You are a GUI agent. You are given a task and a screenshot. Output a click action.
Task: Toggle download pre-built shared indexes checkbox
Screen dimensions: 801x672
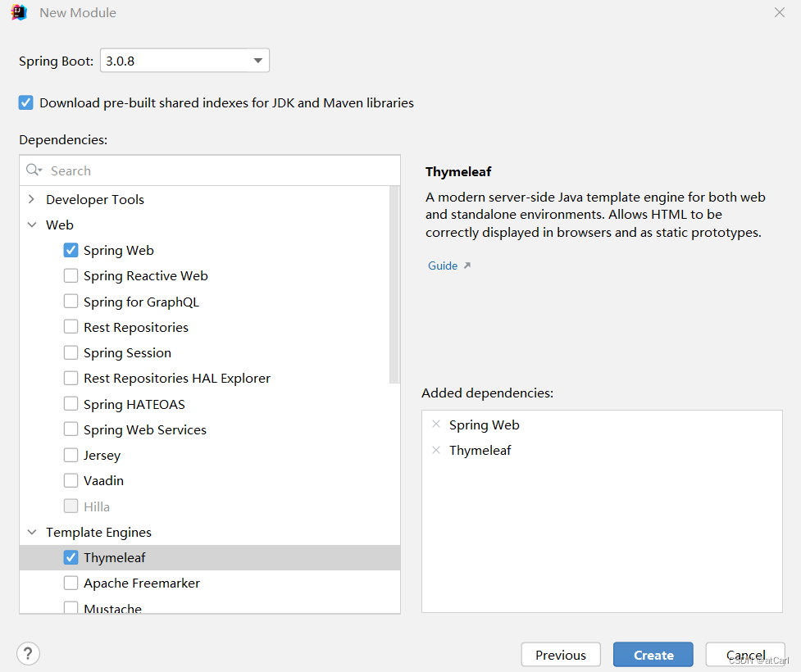click(x=26, y=102)
